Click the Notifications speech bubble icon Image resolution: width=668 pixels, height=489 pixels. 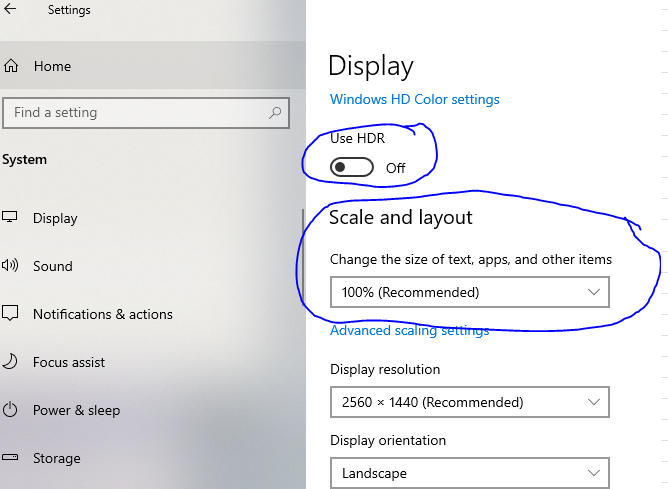coord(10,314)
